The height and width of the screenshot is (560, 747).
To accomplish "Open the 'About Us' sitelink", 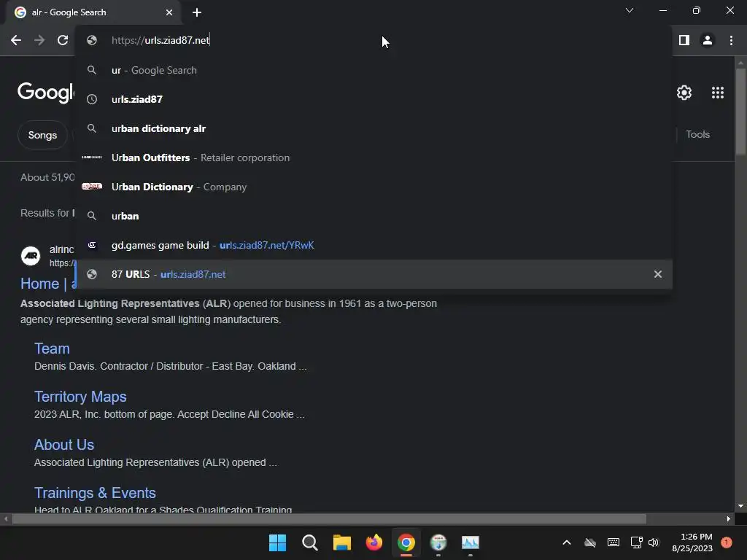I will 64,445.
